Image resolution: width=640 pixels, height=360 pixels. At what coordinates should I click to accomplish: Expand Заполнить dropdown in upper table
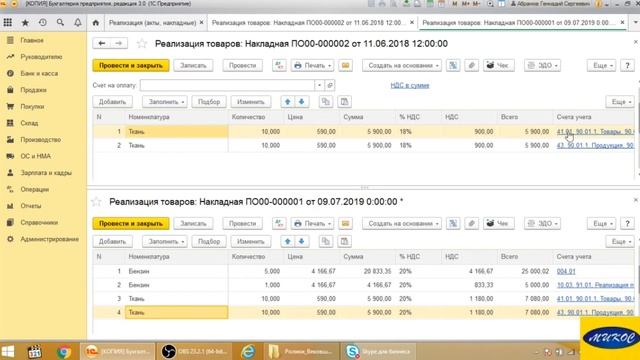(x=165, y=102)
